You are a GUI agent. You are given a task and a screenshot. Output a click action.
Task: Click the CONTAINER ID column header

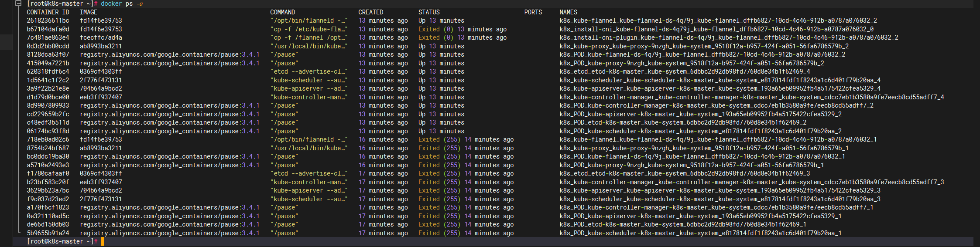click(48, 12)
